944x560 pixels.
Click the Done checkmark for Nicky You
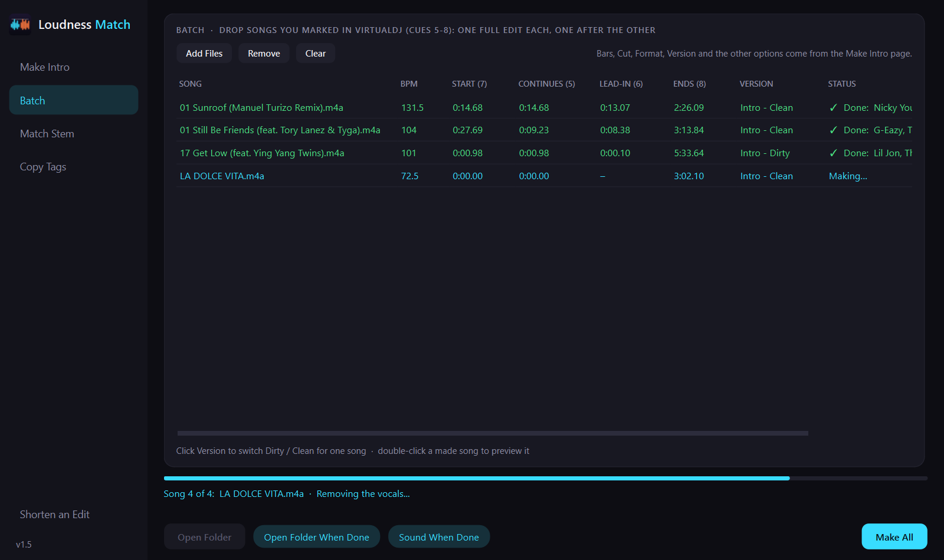point(834,108)
